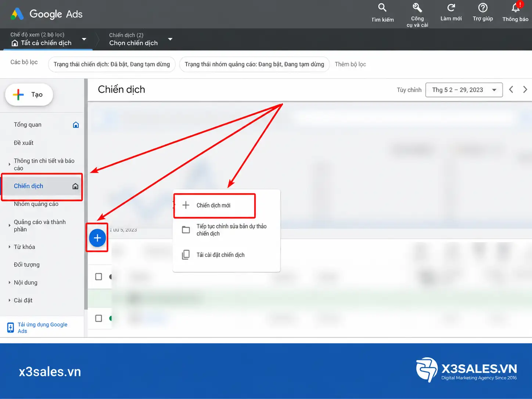The image size is (532, 399).
Task: Open search with the magnifier icon
Action: pyautogui.click(x=382, y=8)
